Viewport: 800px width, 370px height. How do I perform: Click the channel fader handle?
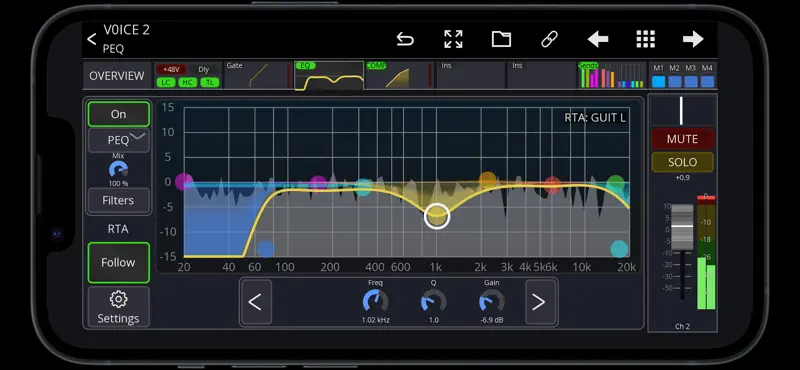pos(682,227)
